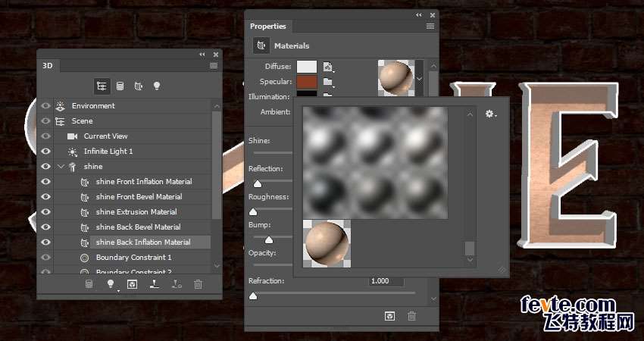
Task: Select shine Back Bevel Material row
Action: tap(132, 227)
